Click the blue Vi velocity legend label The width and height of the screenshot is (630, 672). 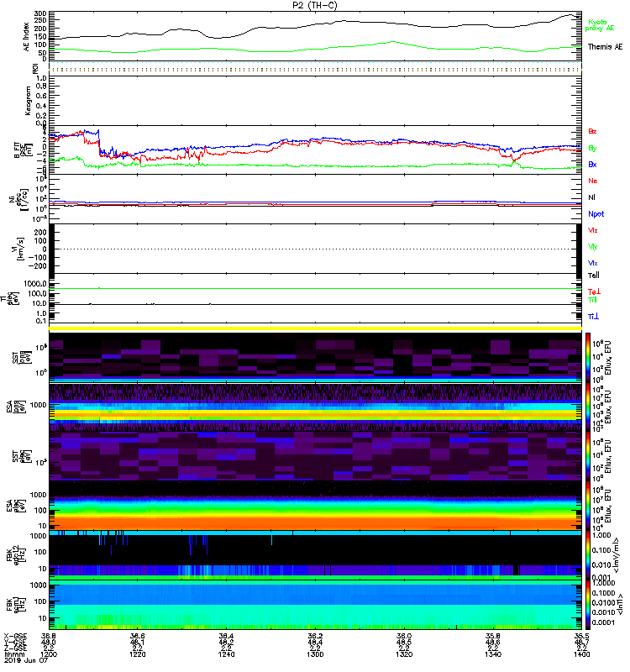pyautogui.click(x=592, y=263)
